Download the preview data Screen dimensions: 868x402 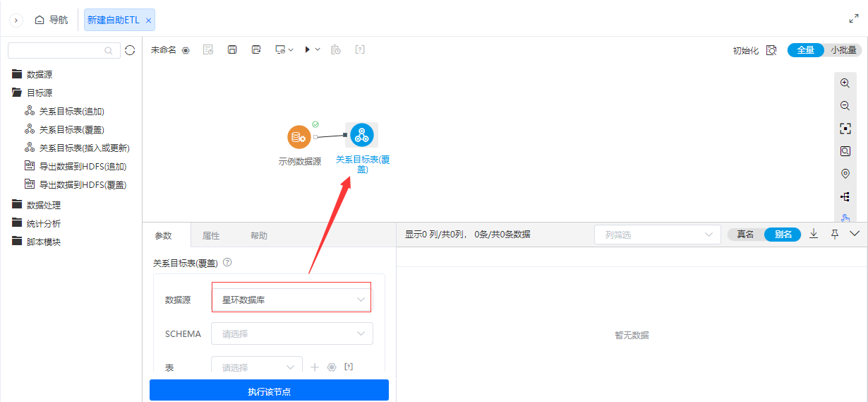(814, 234)
